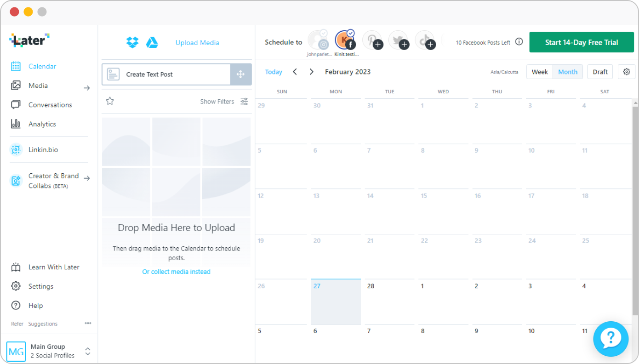
Task: Click the Facebook posts left info icon
Action: coord(519,42)
